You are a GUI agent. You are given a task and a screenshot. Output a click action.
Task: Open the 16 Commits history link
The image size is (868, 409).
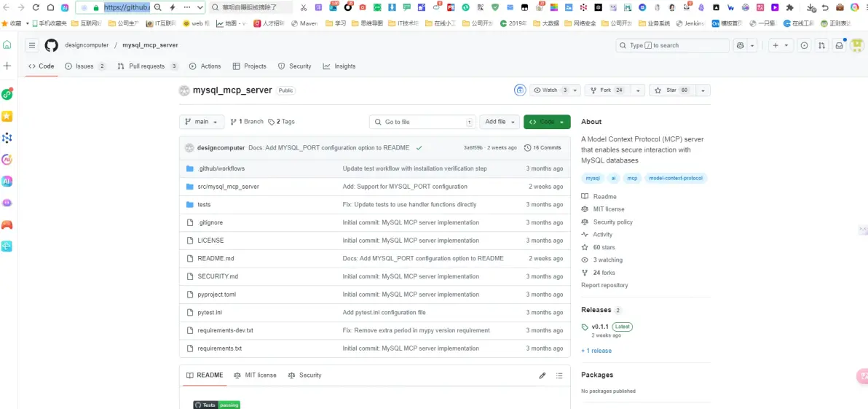tap(543, 147)
